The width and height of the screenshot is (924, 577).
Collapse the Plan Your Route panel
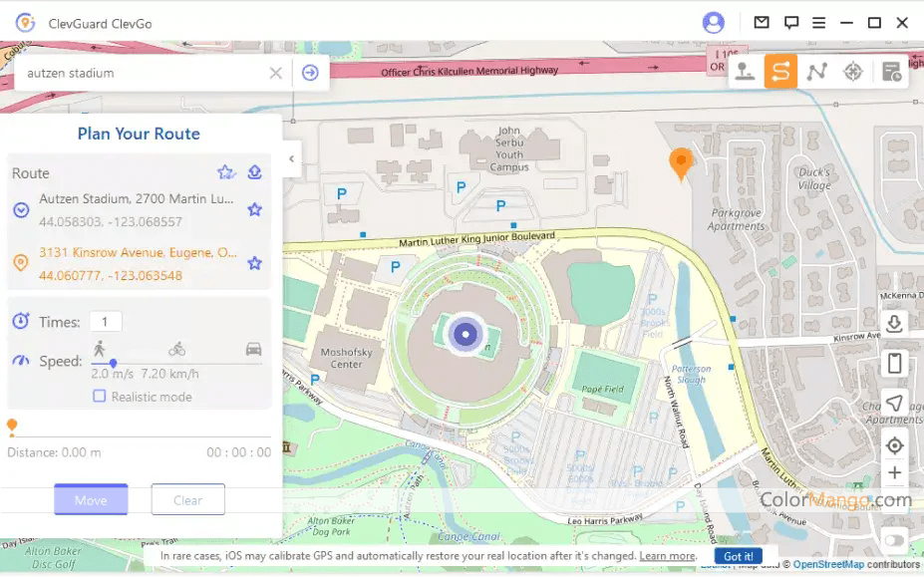click(x=292, y=158)
